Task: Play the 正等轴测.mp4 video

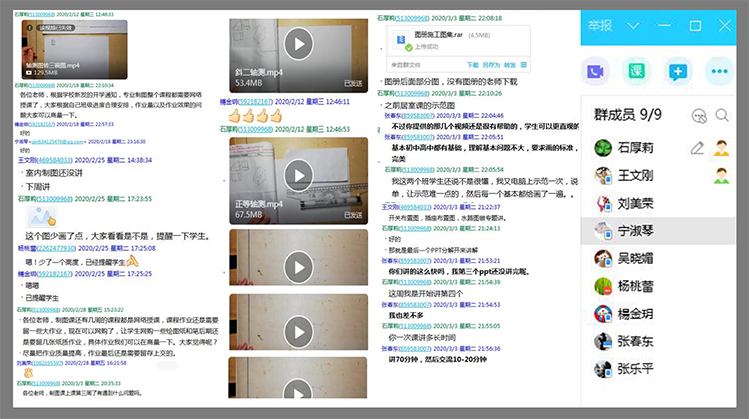Action: click(298, 172)
